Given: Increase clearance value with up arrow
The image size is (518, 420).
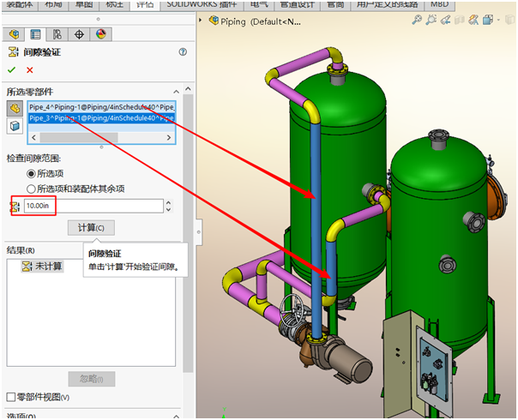Looking at the screenshot, I should tap(168, 202).
